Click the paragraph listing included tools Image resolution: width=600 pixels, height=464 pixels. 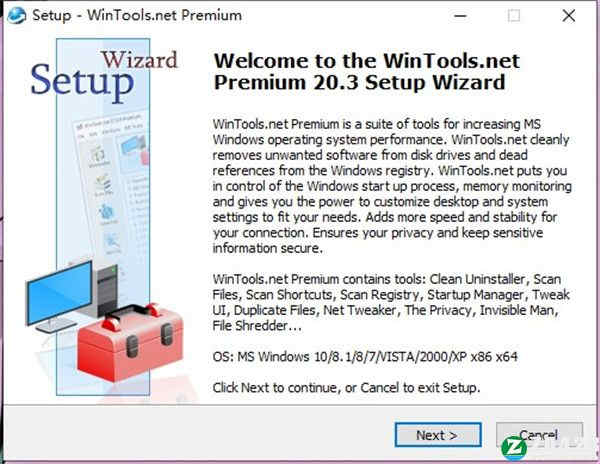(391, 302)
